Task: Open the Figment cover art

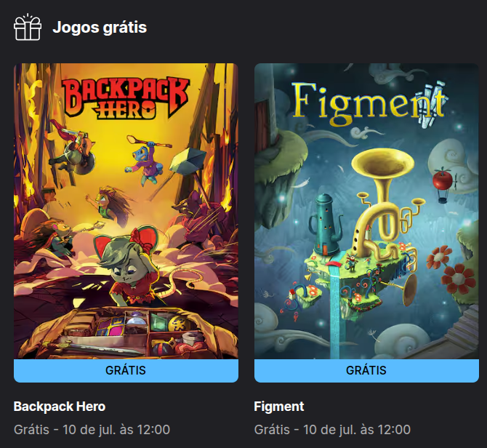Action: (x=366, y=211)
